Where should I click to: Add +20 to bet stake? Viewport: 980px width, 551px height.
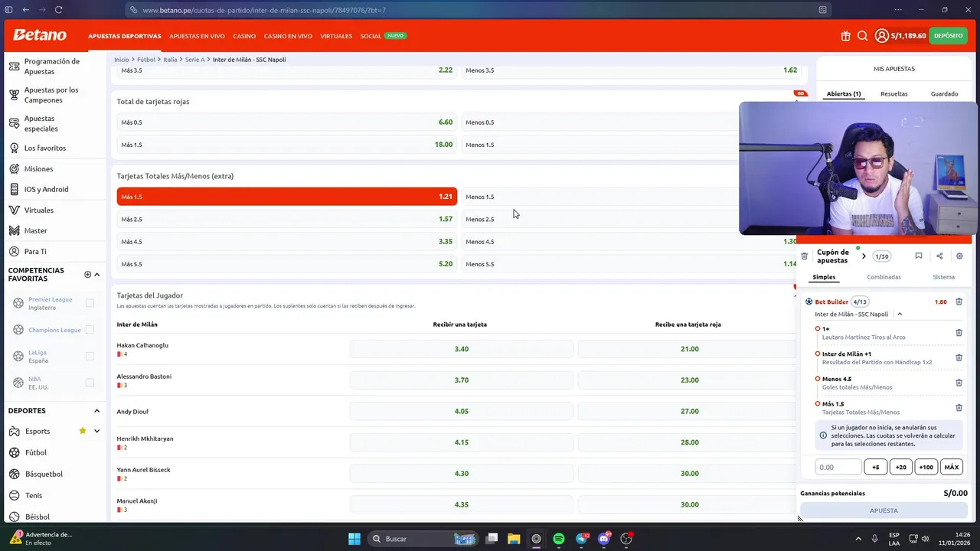901,467
